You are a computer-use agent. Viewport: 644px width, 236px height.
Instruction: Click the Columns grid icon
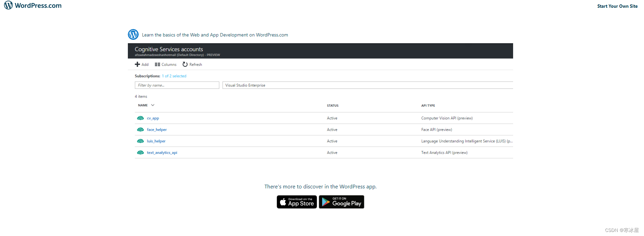point(157,64)
